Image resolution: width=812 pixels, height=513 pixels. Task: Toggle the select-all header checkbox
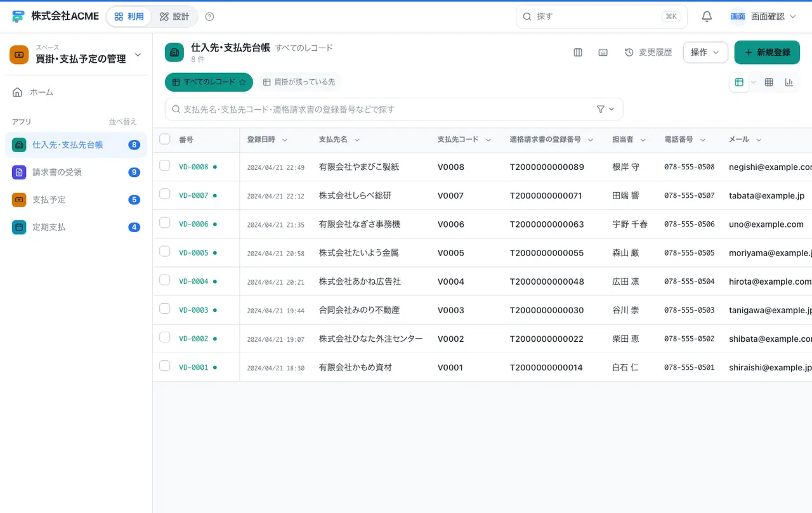tap(165, 140)
